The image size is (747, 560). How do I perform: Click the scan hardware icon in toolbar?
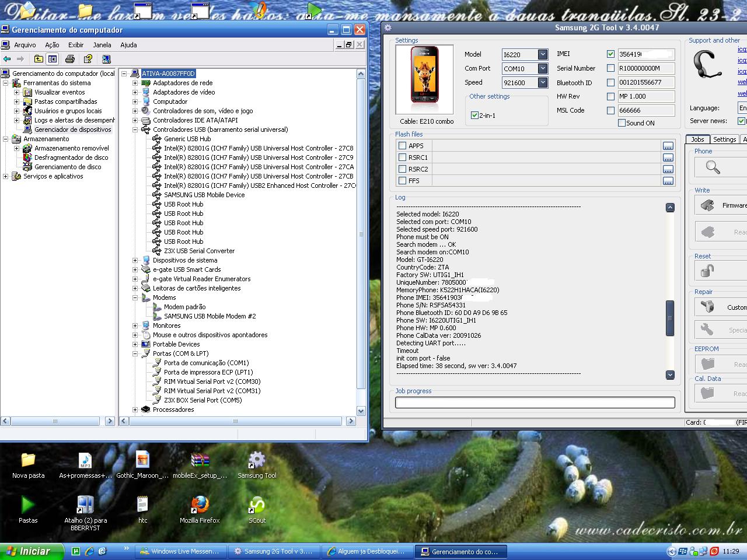[106, 59]
